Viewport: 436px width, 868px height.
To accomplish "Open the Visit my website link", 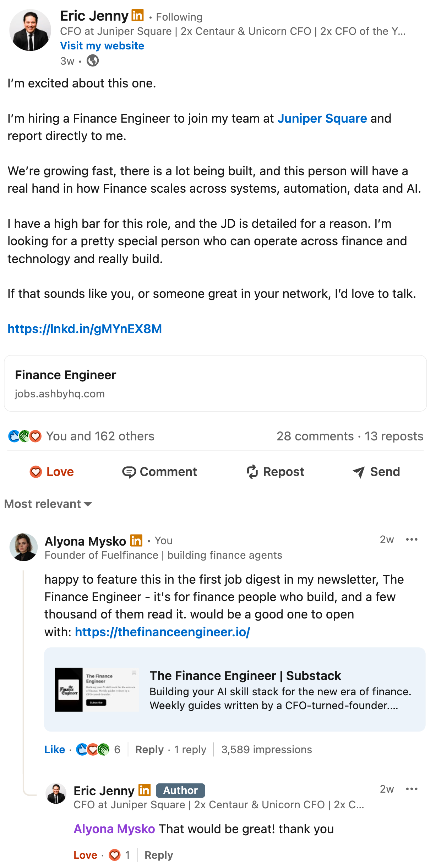I will (x=102, y=46).
